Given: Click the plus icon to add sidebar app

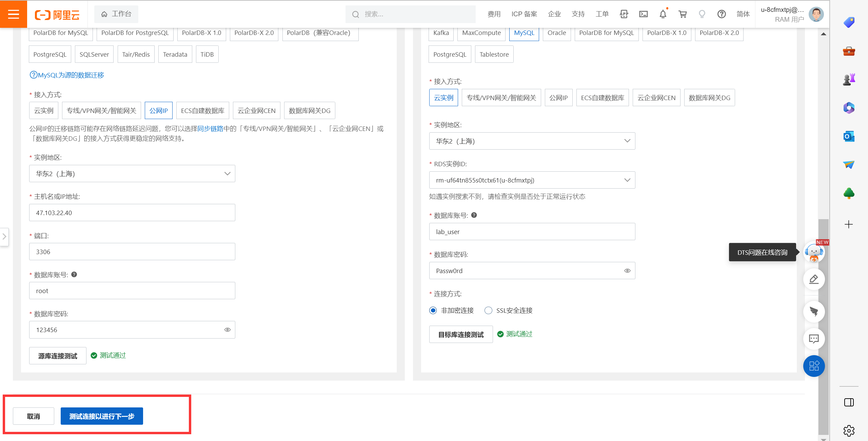Looking at the screenshot, I should point(849,224).
